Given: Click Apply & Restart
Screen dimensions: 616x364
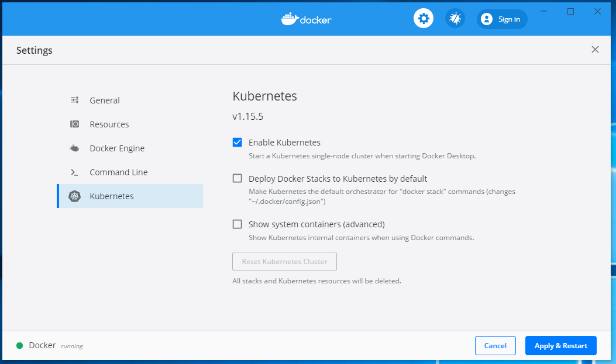Looking at the screenshot, I should (x=560, y=345).
